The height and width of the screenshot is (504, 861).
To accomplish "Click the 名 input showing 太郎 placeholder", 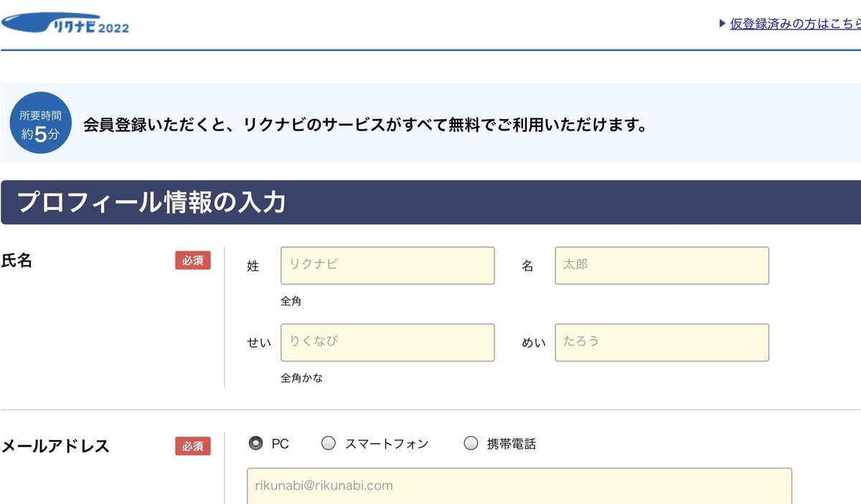I will [x=662, y=265].
